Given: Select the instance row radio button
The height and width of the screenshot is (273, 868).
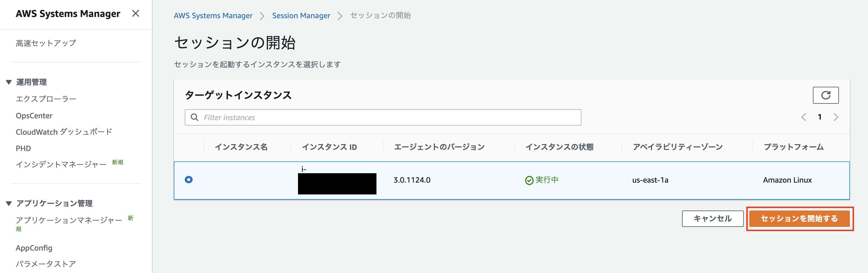Looking at the screenshot, I should pyautogui.click(x=189, y=180).
